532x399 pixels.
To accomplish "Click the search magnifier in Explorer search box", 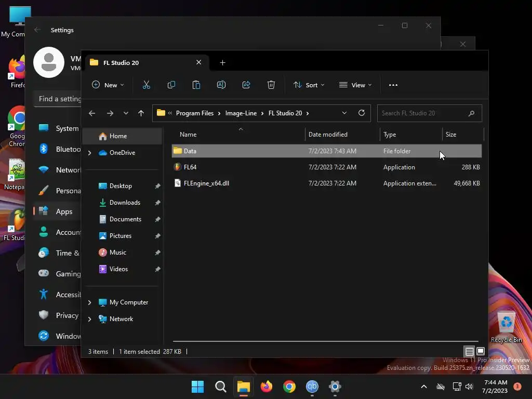I will coord(471,113).
